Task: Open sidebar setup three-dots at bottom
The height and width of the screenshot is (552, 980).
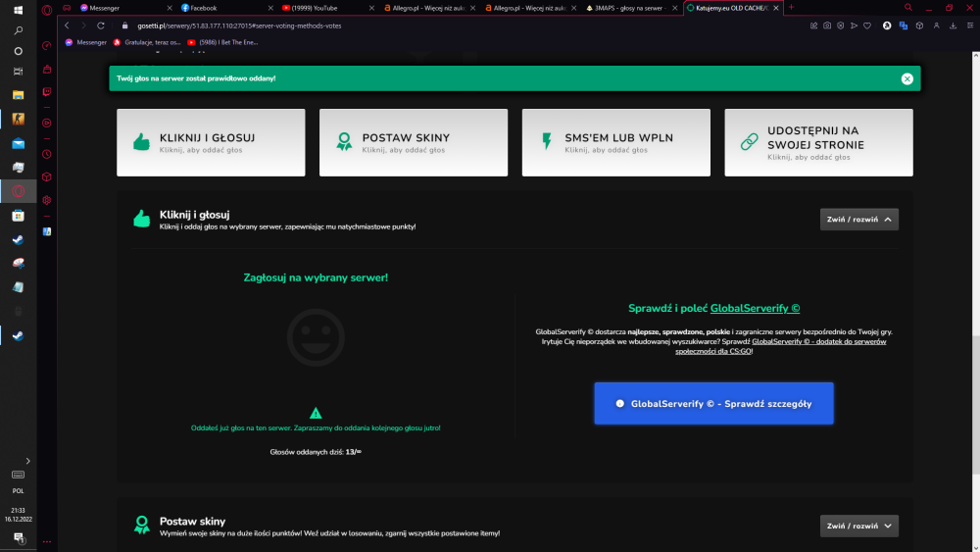Action: pyautogui.click(x=47, y=541)
